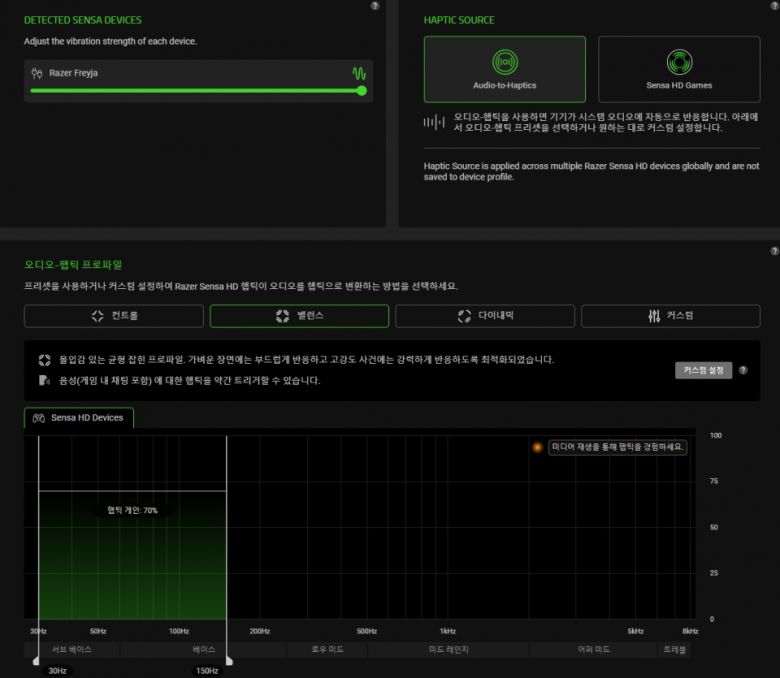Select Audio-to-Haptics as haptic source

(x=504, y=69)
